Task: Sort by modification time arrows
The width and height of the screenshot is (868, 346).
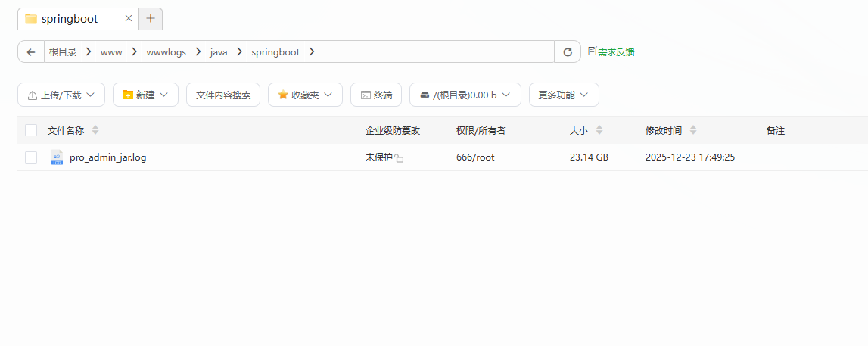Action: [694, 130]
